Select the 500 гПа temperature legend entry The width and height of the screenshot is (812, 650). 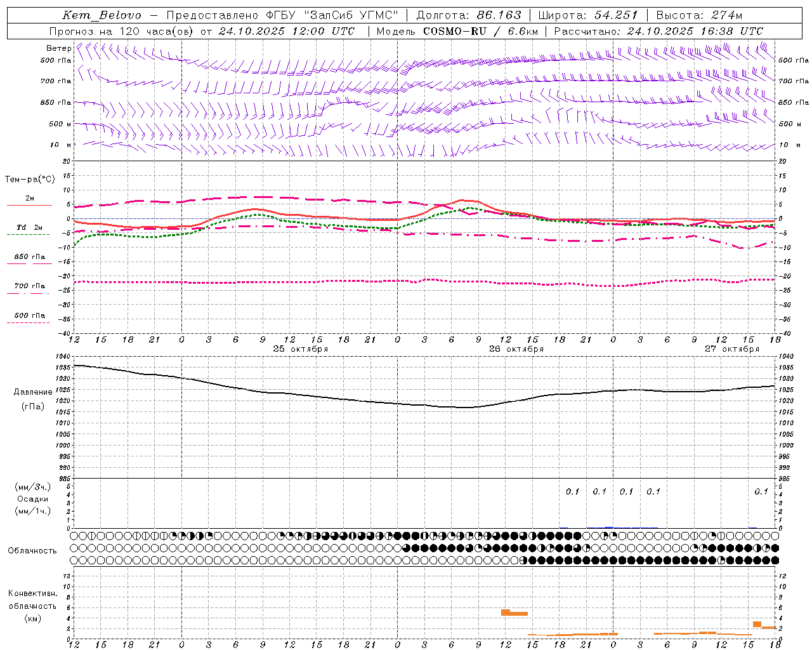click(30, 315)
